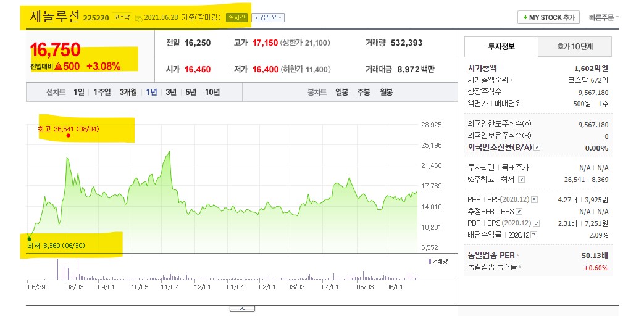The height and width of the screenshot is (316, 644).
Task: Click the red 최고 point marker on chart
Action: click(68, 135)
